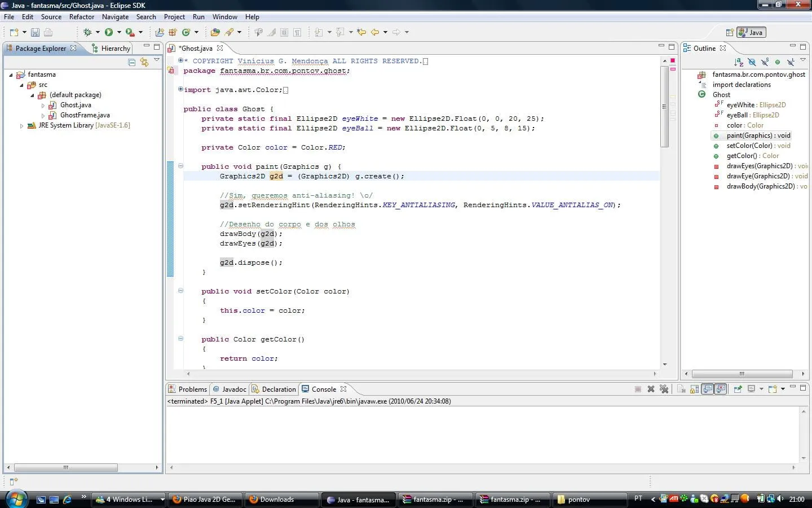Click the Outline horizontal scrollbar thumb

pyautogui.click(x=742, y=374)
